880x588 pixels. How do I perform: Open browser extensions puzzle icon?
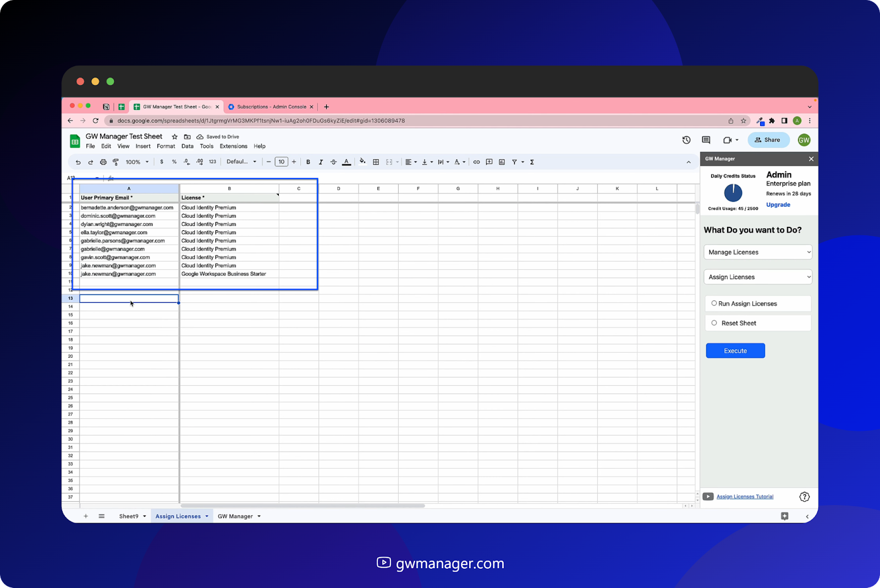click(772, 121)
